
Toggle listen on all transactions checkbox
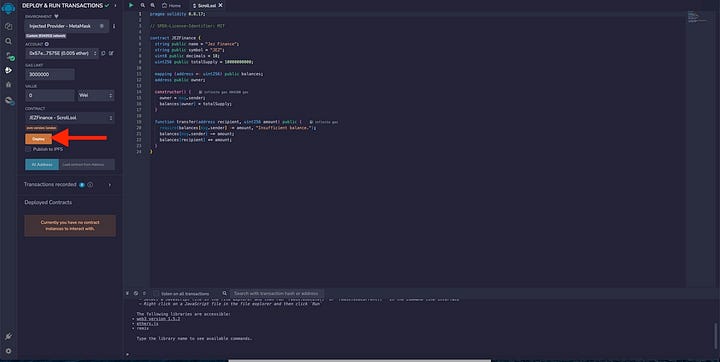pos(156,293)
